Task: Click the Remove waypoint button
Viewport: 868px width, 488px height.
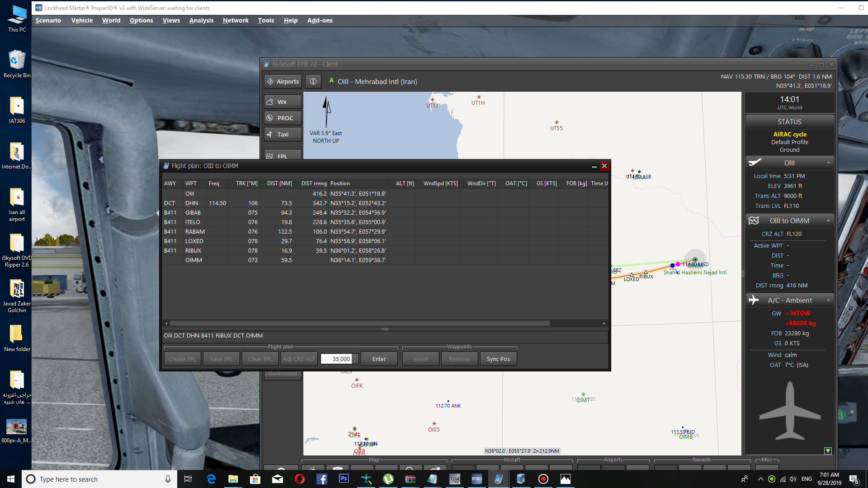Action: [x=459, y=359]
